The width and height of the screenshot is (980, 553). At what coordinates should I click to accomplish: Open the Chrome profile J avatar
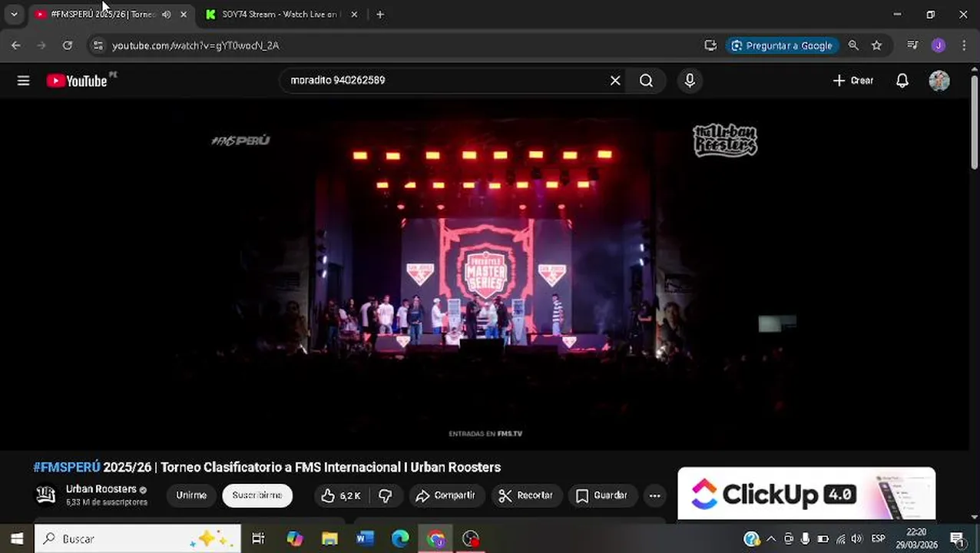[x=938, y=45]
